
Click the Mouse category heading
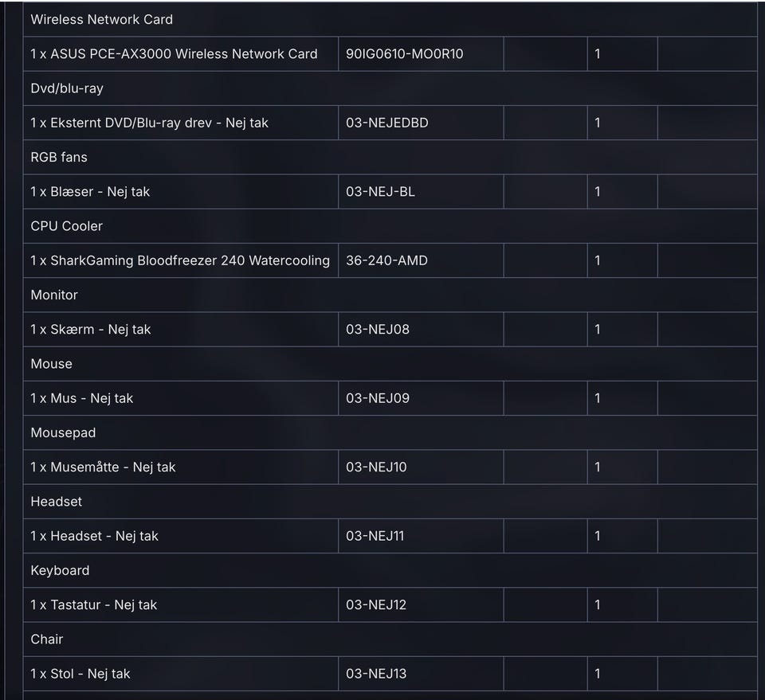pos(51,364)
